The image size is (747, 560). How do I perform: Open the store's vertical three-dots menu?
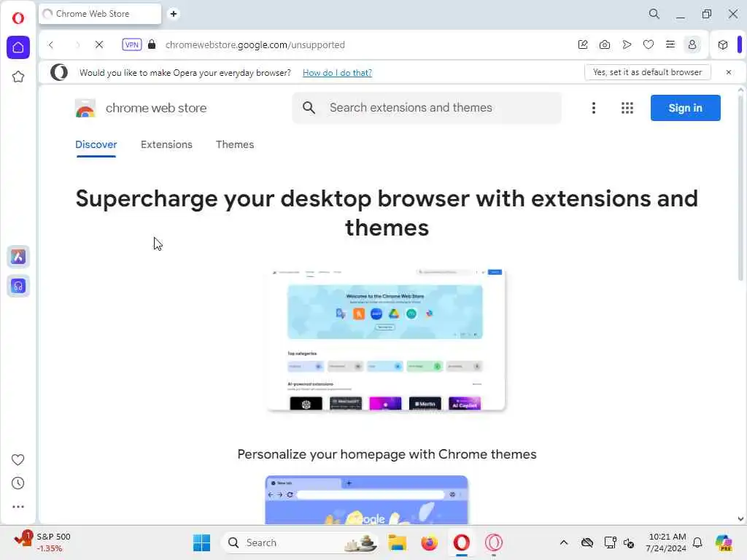(594, 108)
